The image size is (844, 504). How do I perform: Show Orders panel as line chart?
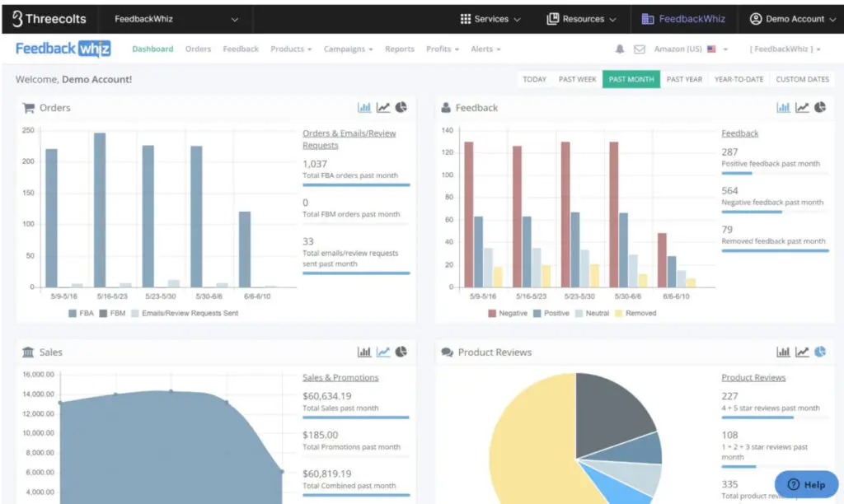(x=383, y=108)
